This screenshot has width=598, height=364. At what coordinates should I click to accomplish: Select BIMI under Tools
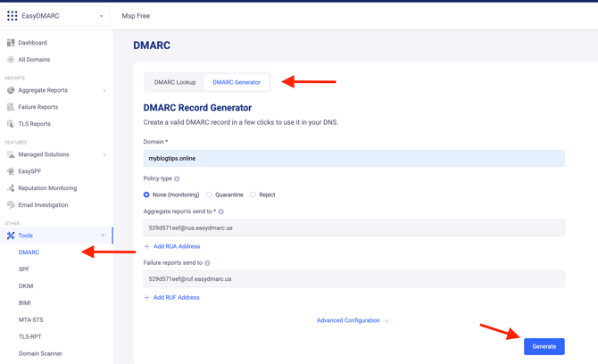pos(24,302)
